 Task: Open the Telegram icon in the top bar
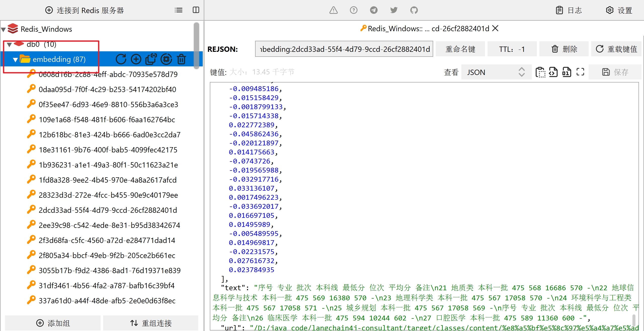(374, 10)
